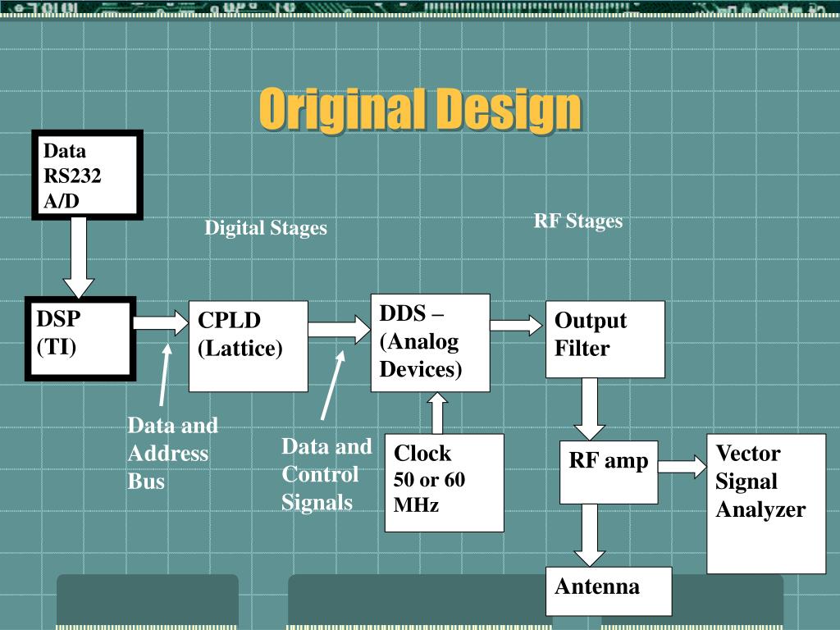Image resolution: width=840 pixels, height=630 pixels.
Task: Select thin pointer line above "Data and Address Bus"
Action: click(x=166, y=374)
